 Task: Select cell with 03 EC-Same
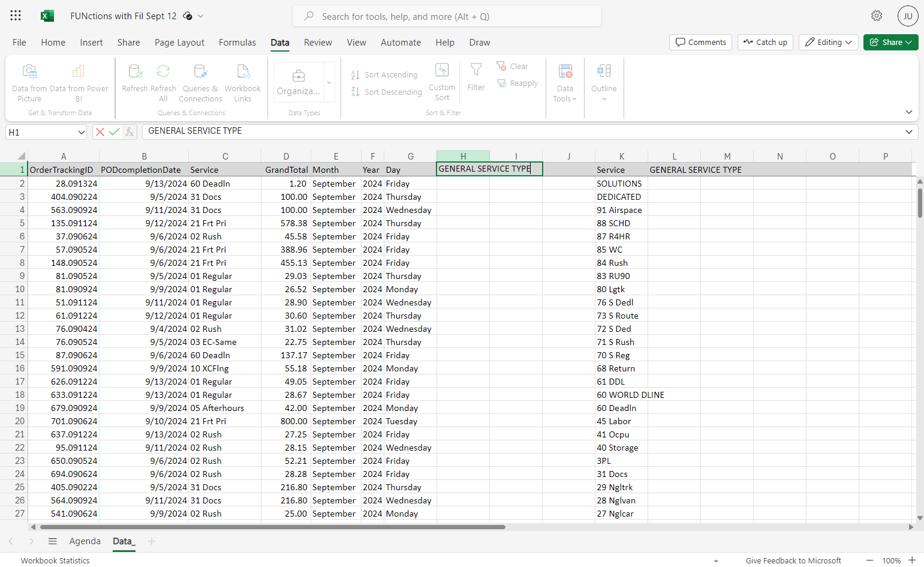225,342
